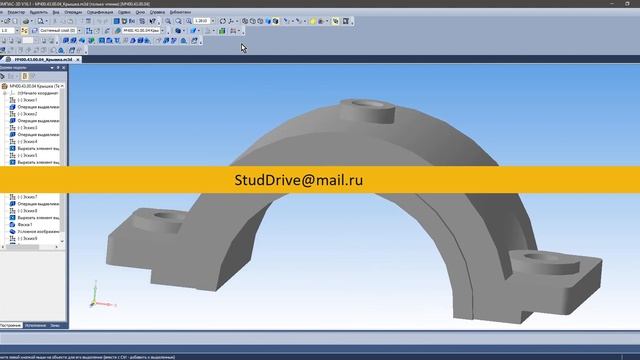This screenshot has width=640, height=360.
Task: Select the root node МЧ00.43.00.04 Крышка
Action: pos(33,86)
